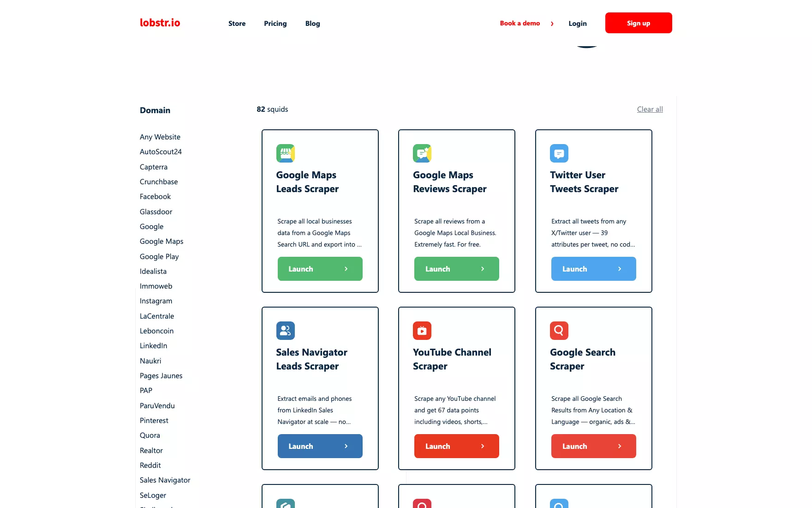Image resolution: width=812 pixels, height=508 pixels.
Task: Click Book a demo link
Action: (519, 23)
